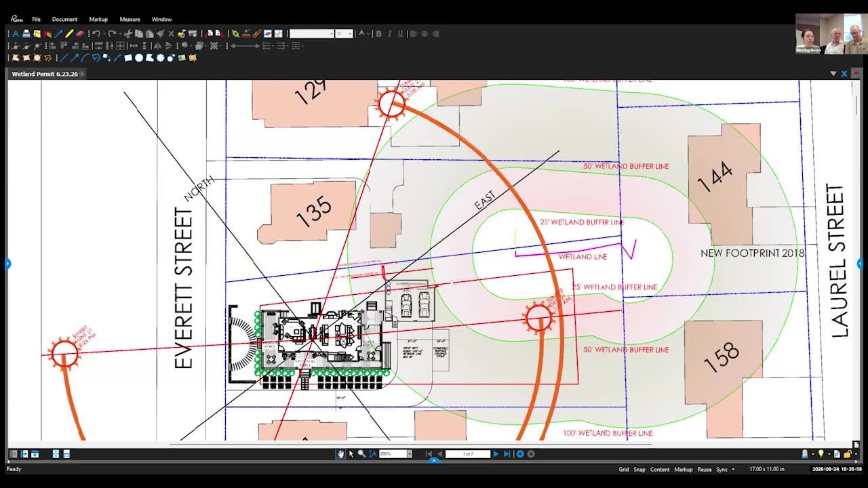
Task: Select the Typewriter tool in markup toolbar
Action: [26, 34]
